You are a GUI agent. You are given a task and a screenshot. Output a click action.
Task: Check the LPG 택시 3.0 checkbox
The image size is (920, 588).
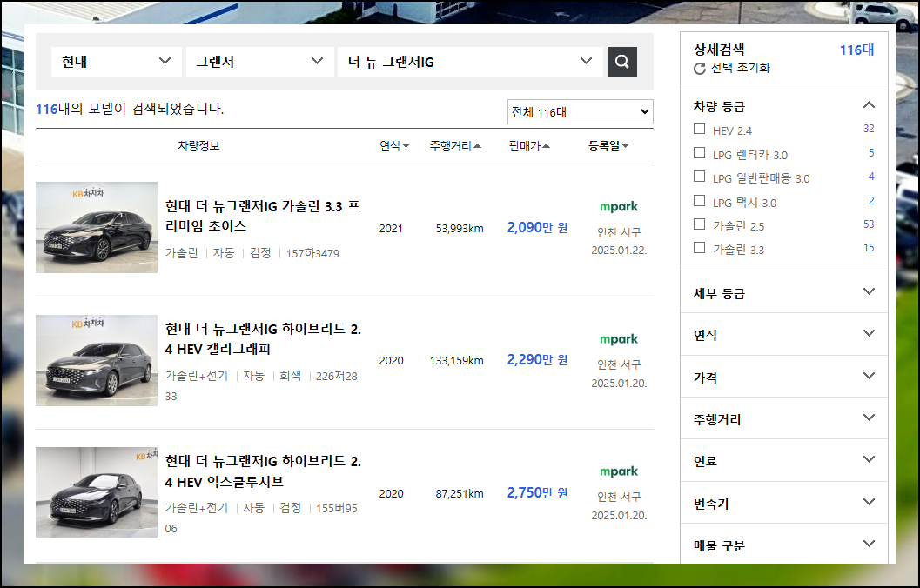pos(700,201)
